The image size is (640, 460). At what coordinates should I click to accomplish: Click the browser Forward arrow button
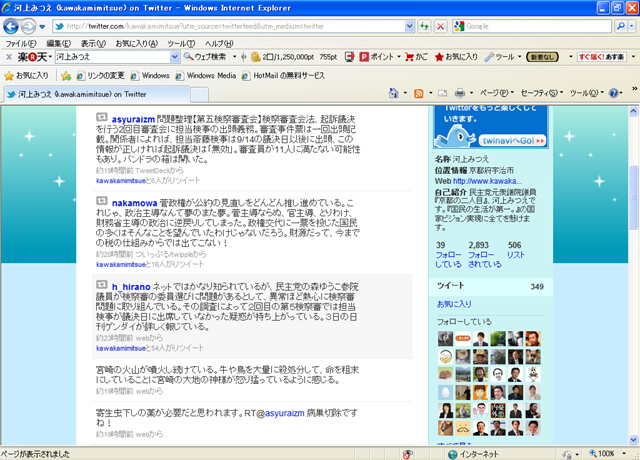pyautogui.click(x=28, y=27)
